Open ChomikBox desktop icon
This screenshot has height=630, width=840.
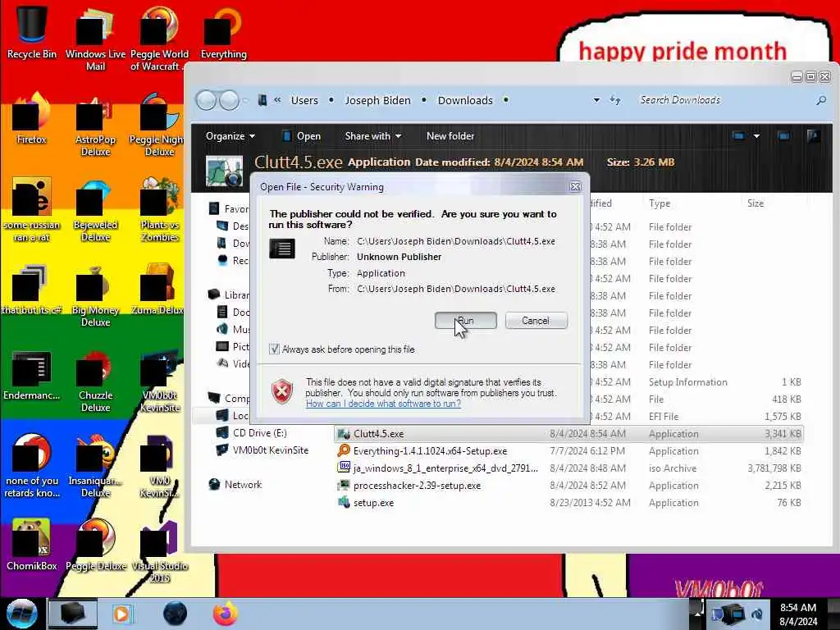[32, 546]
